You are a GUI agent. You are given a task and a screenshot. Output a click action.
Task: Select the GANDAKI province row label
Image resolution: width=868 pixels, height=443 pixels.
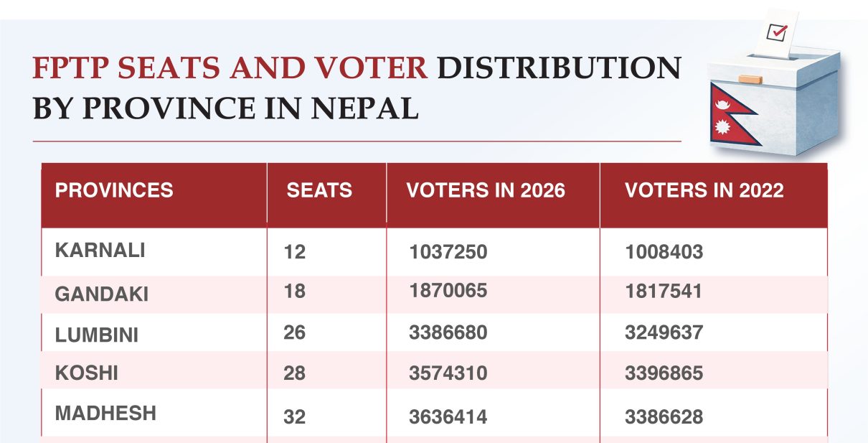[x=101, y=294]
